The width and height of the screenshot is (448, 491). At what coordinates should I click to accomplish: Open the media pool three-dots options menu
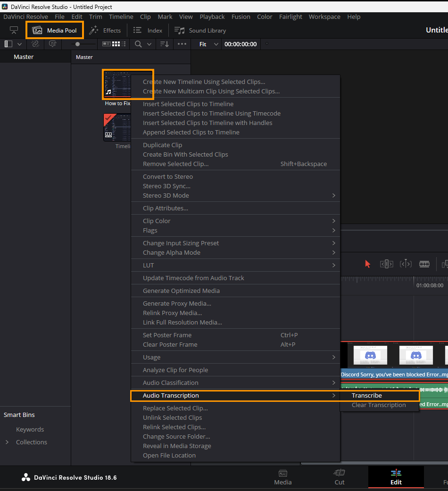click(182, 44)
